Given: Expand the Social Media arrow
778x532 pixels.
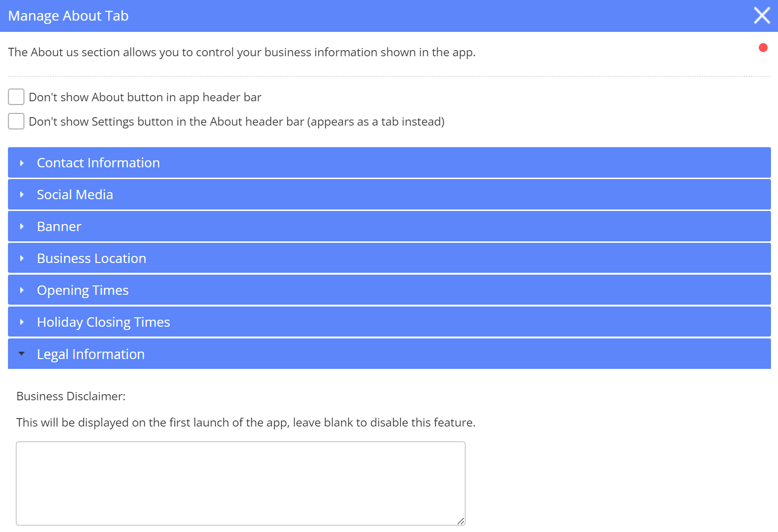Looking at the screenshot, I should (x=22, y=195).
